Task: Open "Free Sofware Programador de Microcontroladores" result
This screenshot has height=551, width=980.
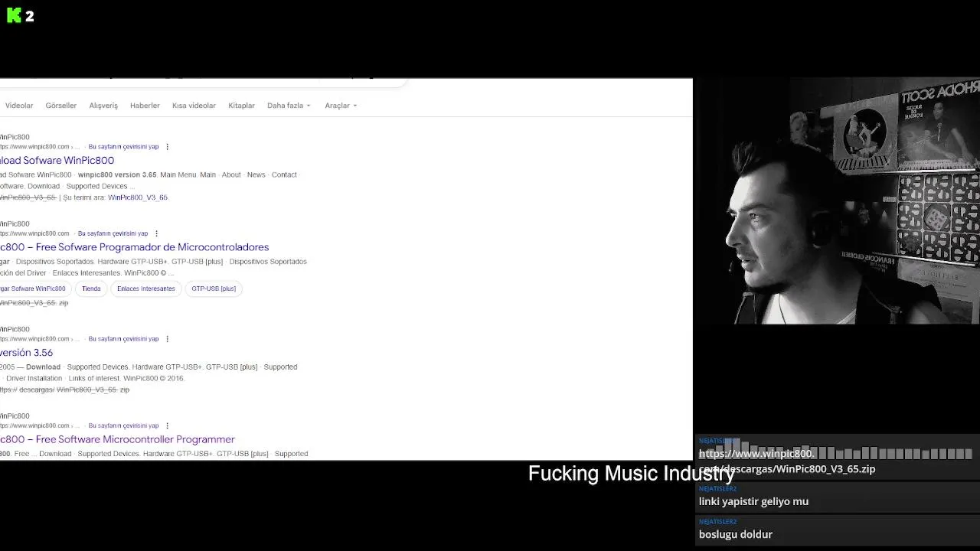Action: (134, 247)
